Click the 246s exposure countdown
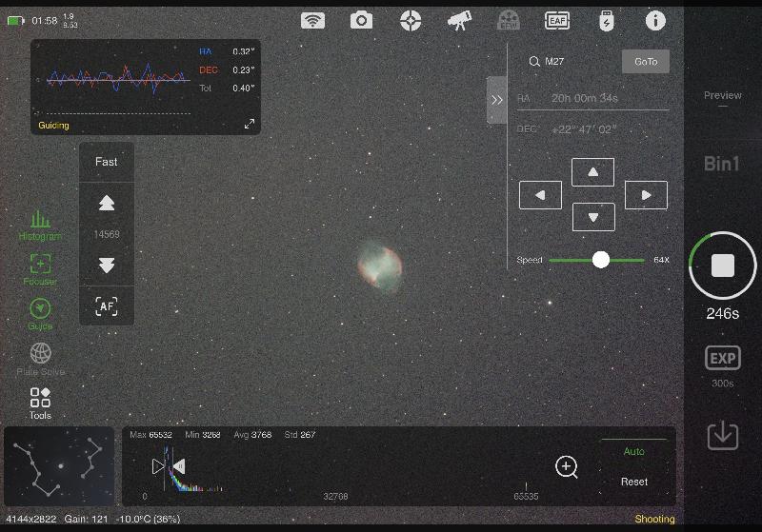Image resolution: width=762 pixels, height=532 pixels. click(x=723, y=313)
